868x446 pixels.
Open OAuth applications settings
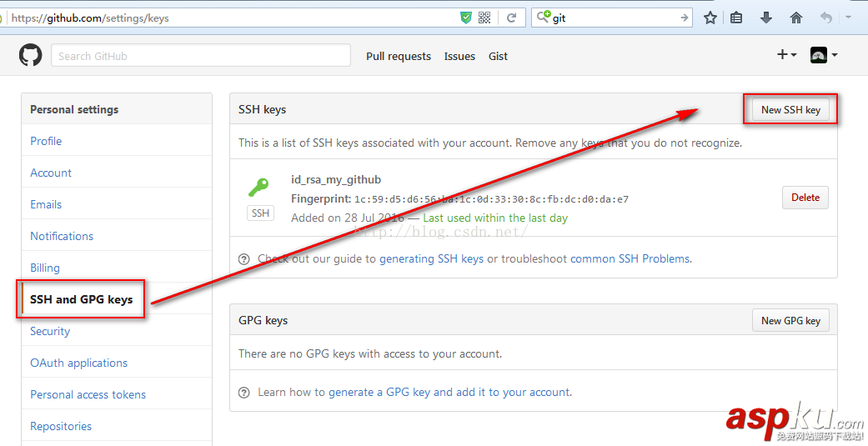coord(78,363)
